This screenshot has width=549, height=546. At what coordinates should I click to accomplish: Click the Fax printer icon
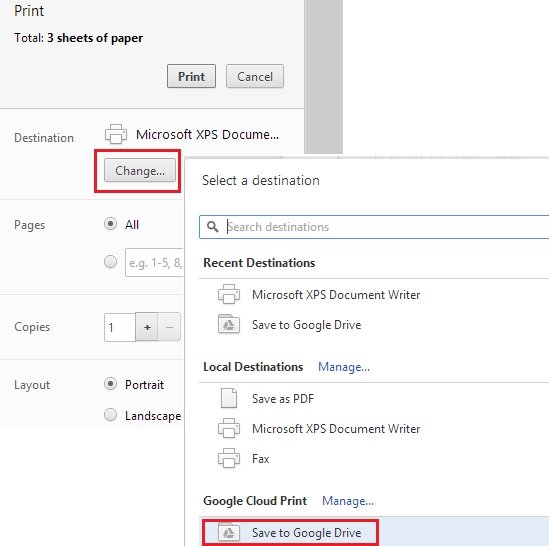coord(229,458)
